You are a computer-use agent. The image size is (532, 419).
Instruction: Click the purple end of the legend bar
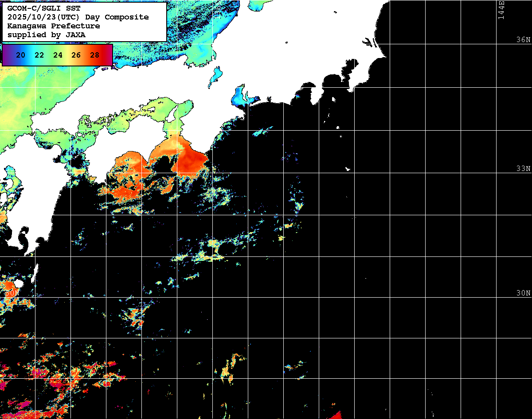point(7,55)
